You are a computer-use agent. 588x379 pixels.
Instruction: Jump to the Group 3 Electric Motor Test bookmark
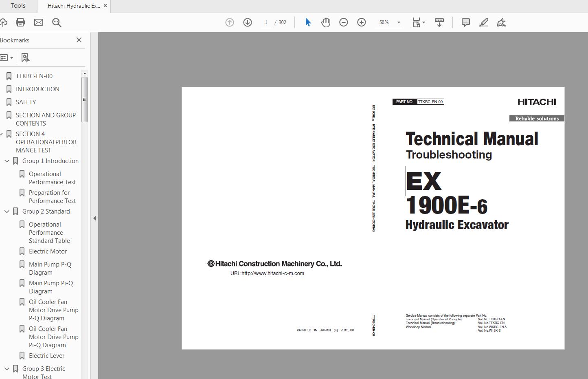point(44,373)
